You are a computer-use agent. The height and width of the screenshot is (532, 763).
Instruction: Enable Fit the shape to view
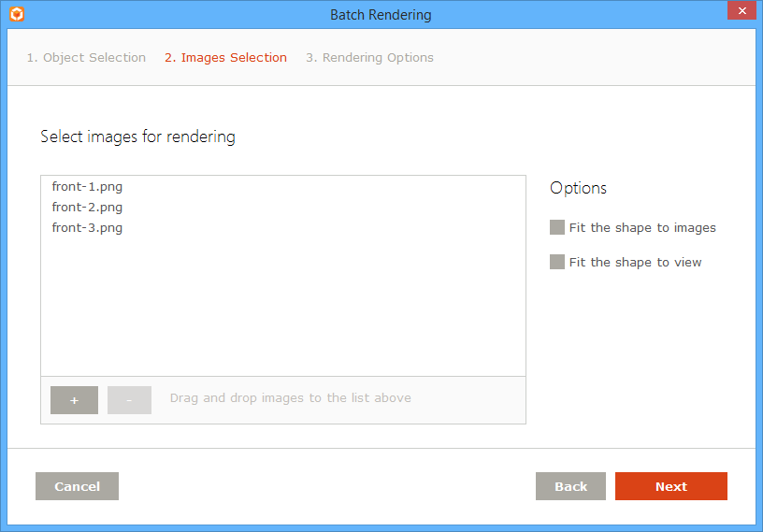pos(557,262)
